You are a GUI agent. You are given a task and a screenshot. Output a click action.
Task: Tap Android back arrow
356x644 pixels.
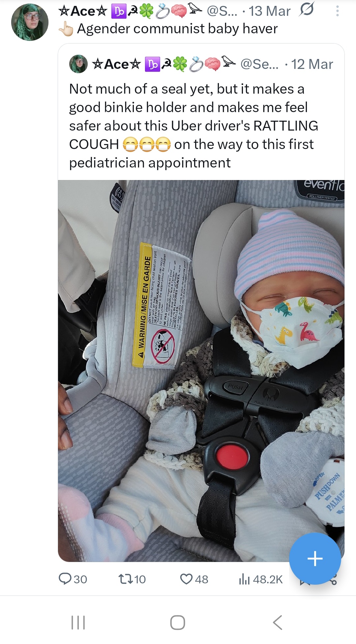[278, 622]
